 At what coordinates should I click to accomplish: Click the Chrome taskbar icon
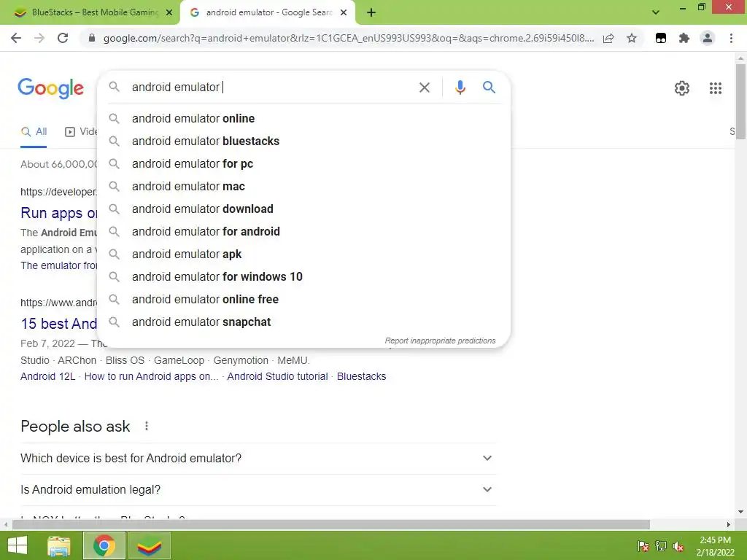pos(104,545)
